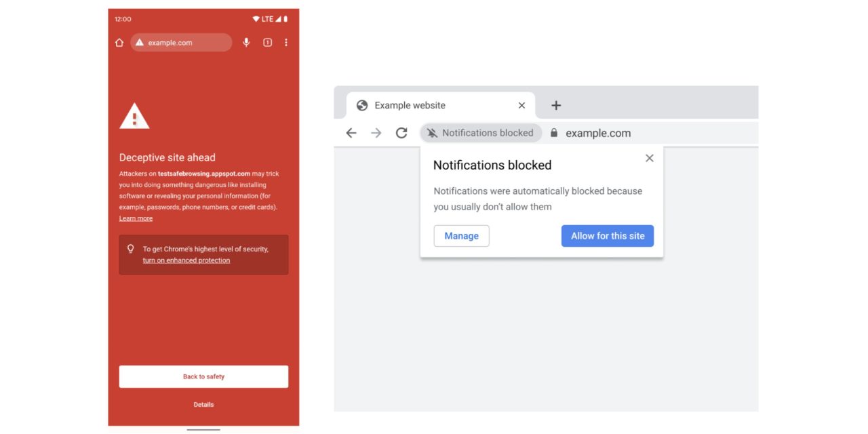Click turn on enhanced protection link

click(x=186, y=260)
